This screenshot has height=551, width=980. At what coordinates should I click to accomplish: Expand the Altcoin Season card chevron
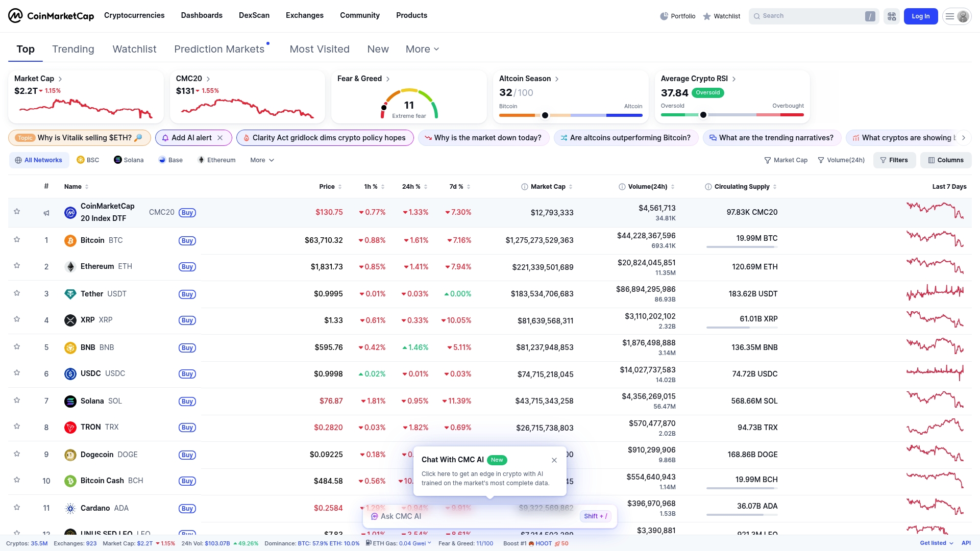point(557,79)
